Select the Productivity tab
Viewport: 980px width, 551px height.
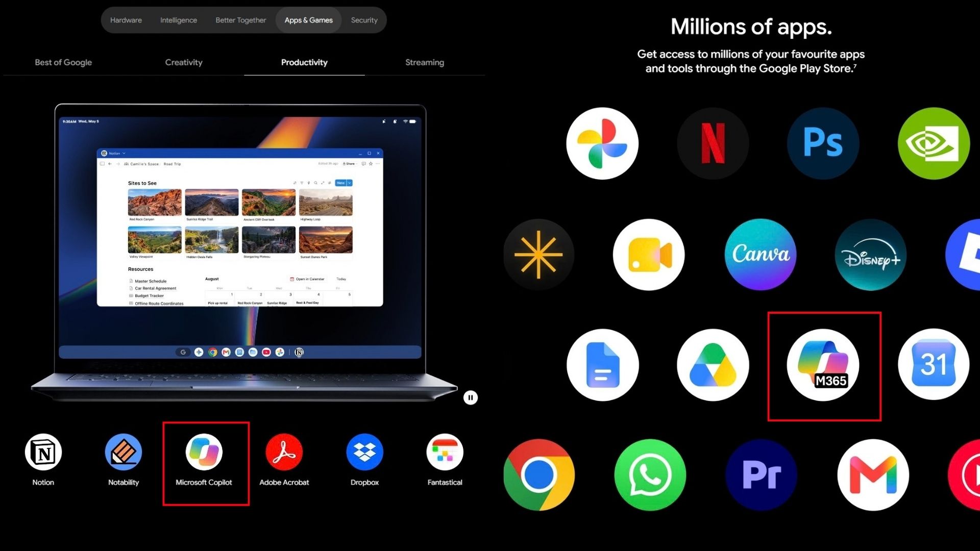click(304, 62)
